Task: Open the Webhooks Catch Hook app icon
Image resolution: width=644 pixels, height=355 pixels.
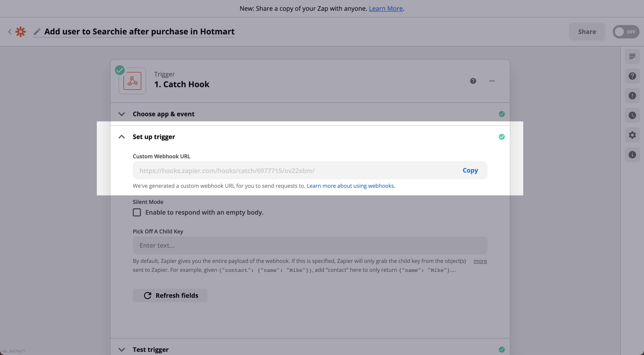Action: click(132, 81)
